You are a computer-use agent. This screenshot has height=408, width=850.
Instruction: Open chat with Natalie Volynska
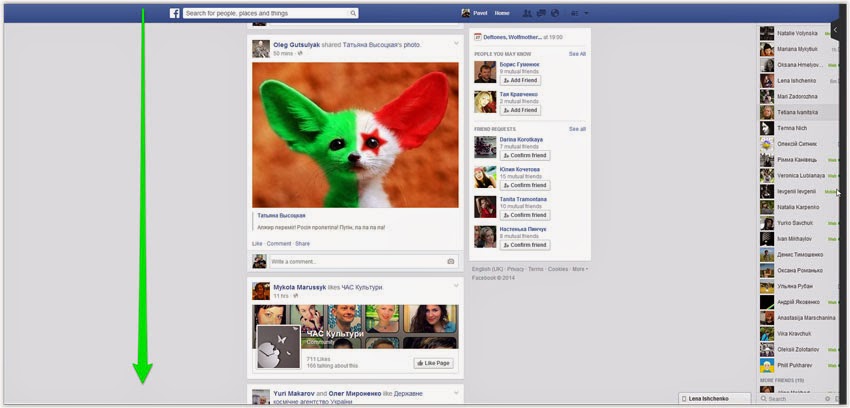797,34
